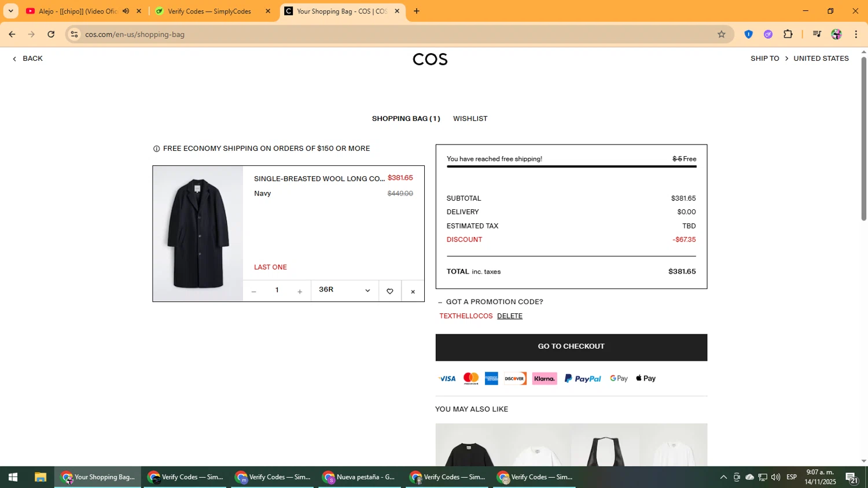Reload the COS page
Image resolution: width=868 pixels, height=488 pixels.
pyautogui.click(x=51, y=34)
